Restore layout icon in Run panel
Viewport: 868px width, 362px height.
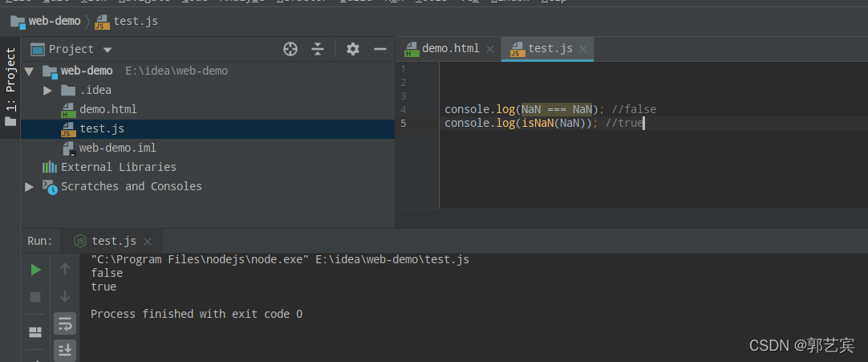coord(35,332)
